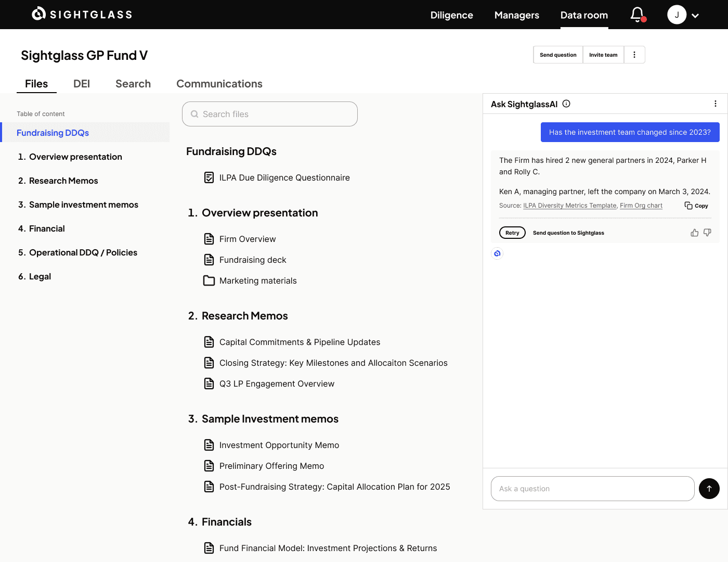Click the Send question button
The width and height of the screenshot is (728, 562).
[558, 55]
